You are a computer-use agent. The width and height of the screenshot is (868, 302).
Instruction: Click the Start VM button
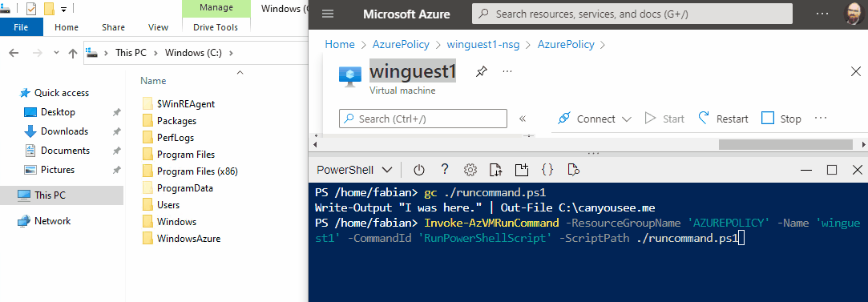coord(665,119)
